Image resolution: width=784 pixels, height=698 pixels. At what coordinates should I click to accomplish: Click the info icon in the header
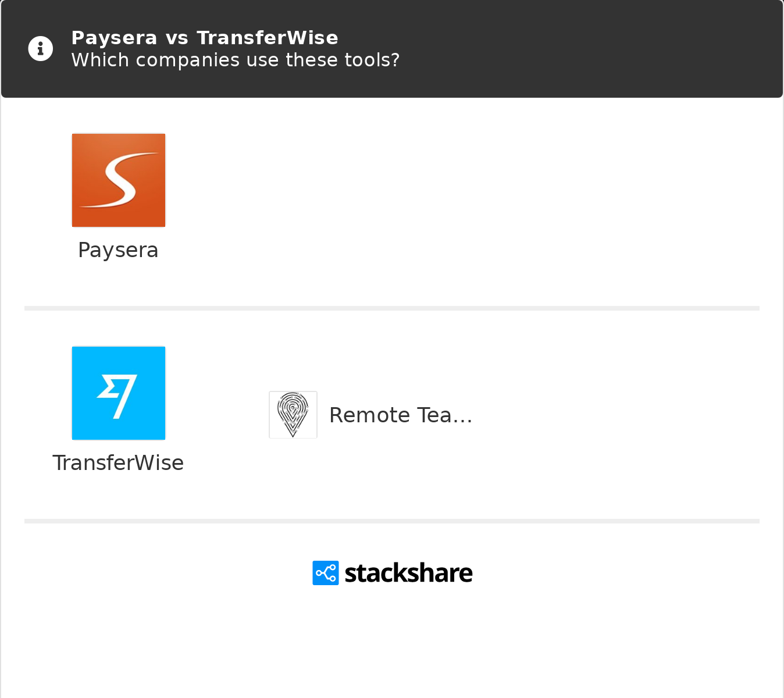point(41,49)
